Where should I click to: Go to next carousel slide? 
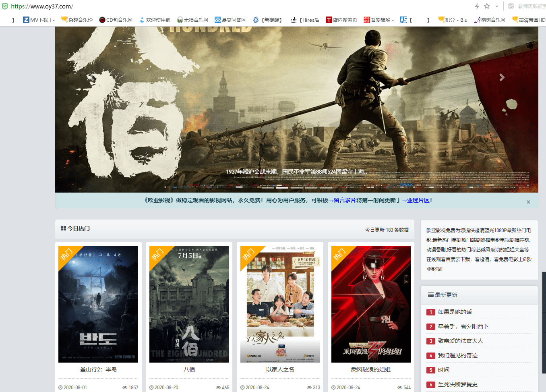[502, 77]
